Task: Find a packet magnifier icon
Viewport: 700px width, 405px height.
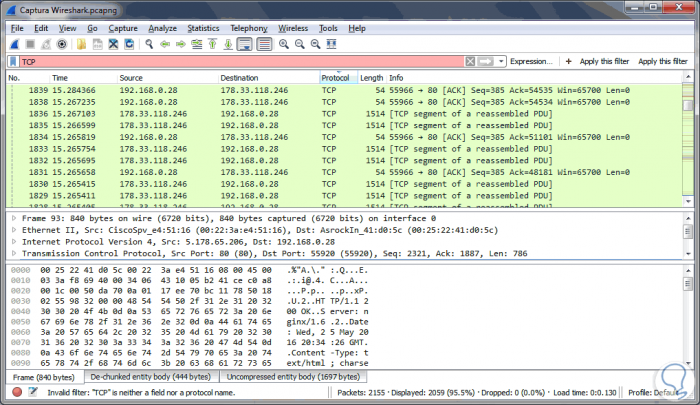Action: tap(149, 44)
